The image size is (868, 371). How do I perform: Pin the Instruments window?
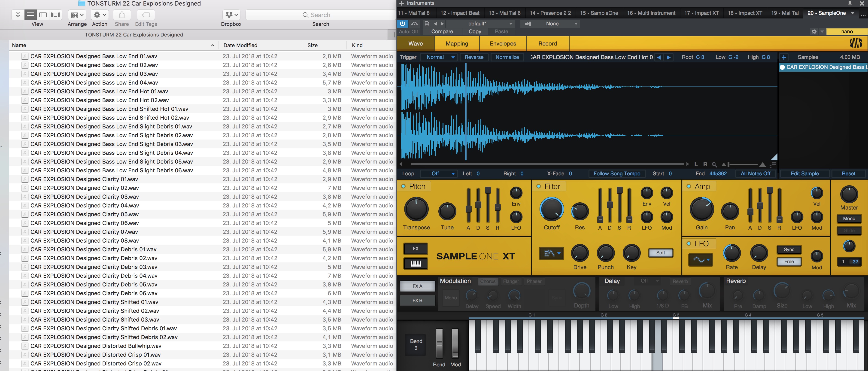[850, 3]
